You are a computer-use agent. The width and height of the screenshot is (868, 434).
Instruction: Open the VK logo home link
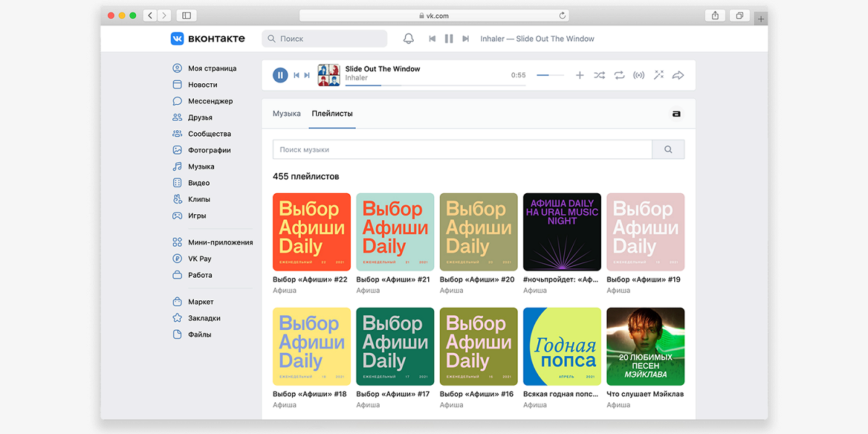point(208,38)
